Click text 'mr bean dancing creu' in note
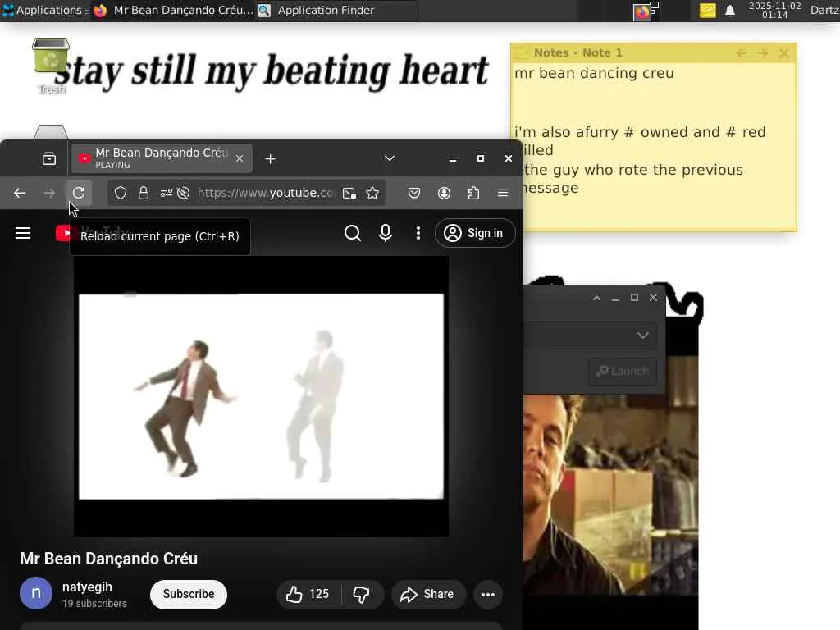The image size is (840, 630). point(594,73)
